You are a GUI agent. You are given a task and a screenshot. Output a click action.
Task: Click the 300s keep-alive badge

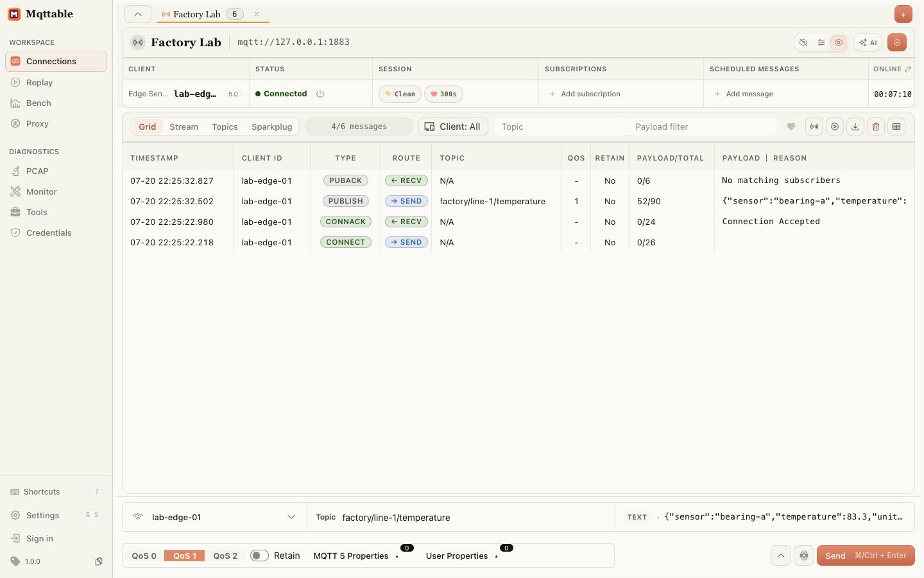point(443,94)
